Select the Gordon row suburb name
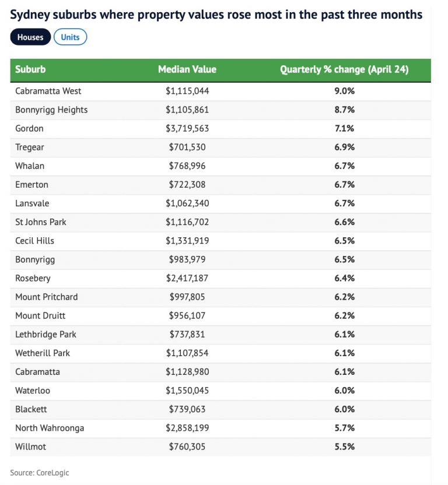The height and width of the screenshot is (485, 448). tap(29, 128)
